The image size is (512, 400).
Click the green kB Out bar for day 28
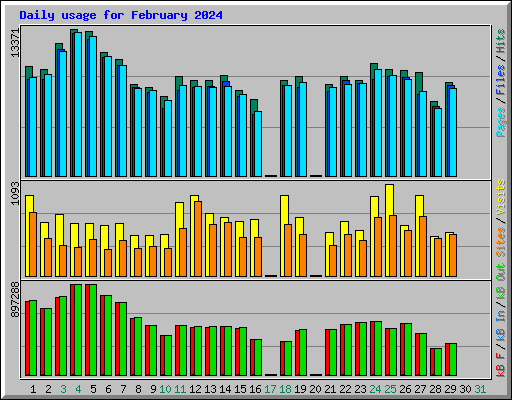click(438, 362)
